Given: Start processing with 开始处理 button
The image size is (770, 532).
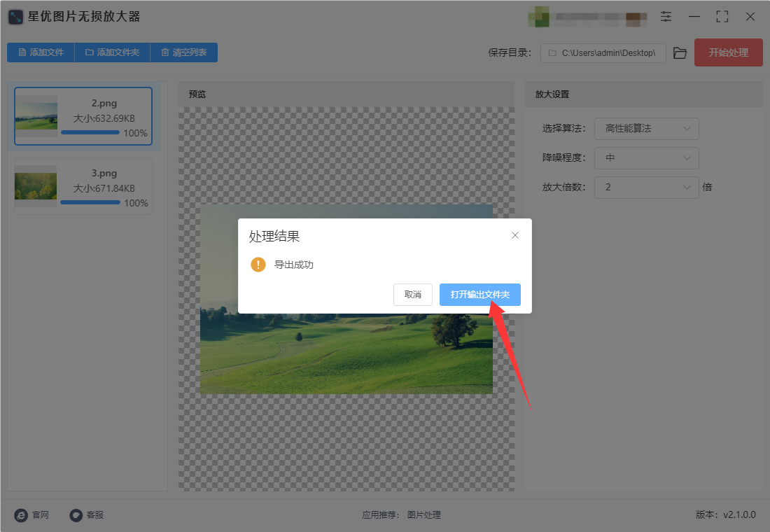Looking at the screenshot, I should coord(728,52).
